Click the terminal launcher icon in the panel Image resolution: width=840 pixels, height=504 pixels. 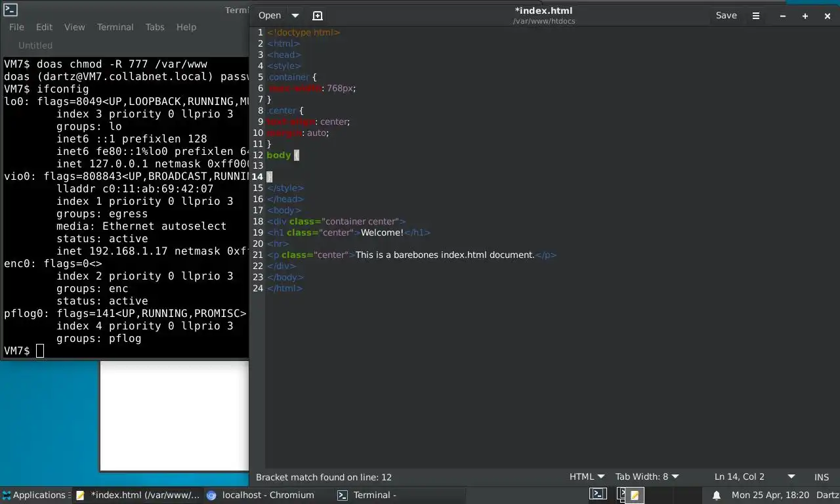point(598,494)
